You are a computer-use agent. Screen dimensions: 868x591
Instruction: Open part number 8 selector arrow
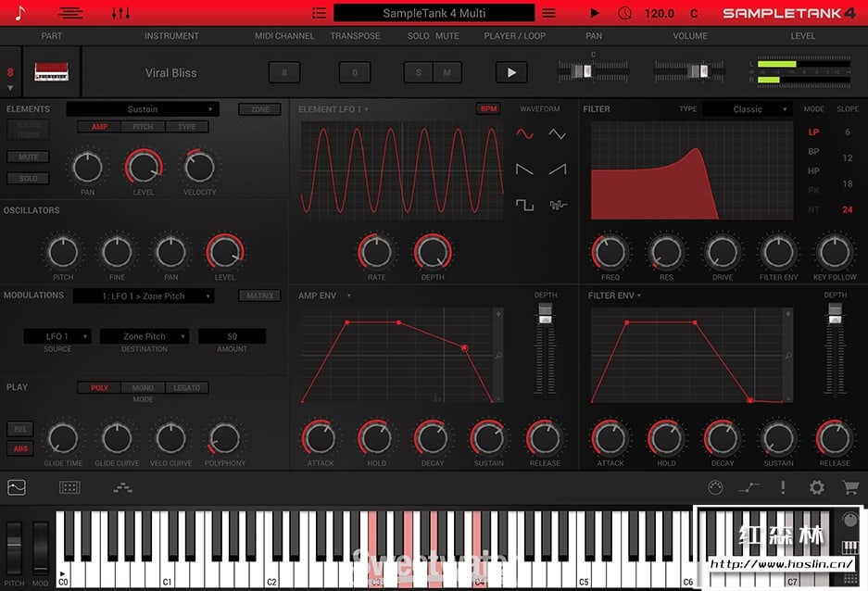click(10, 88)
